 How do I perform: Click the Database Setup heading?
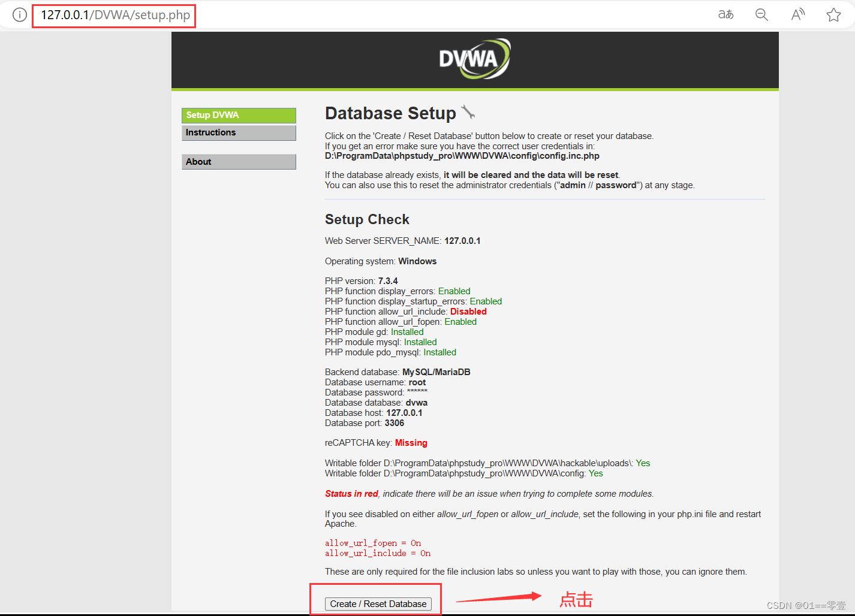click(x=390, y=113)
